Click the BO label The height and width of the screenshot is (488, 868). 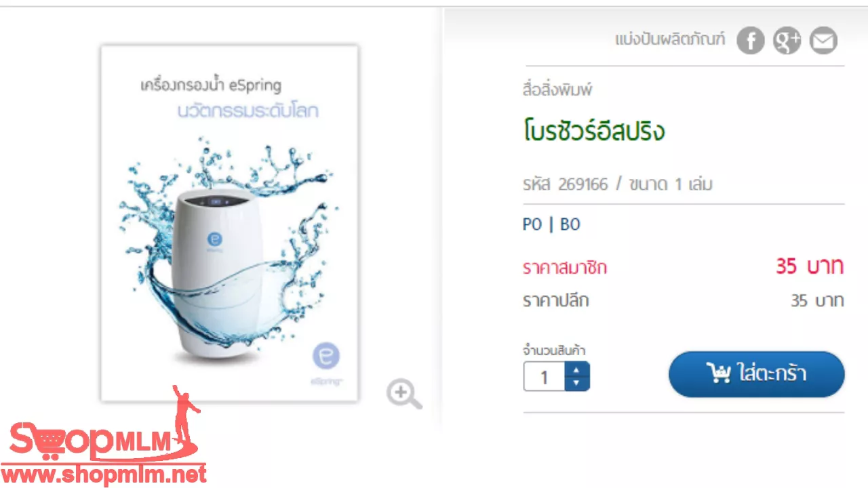[x=570, y=225]
